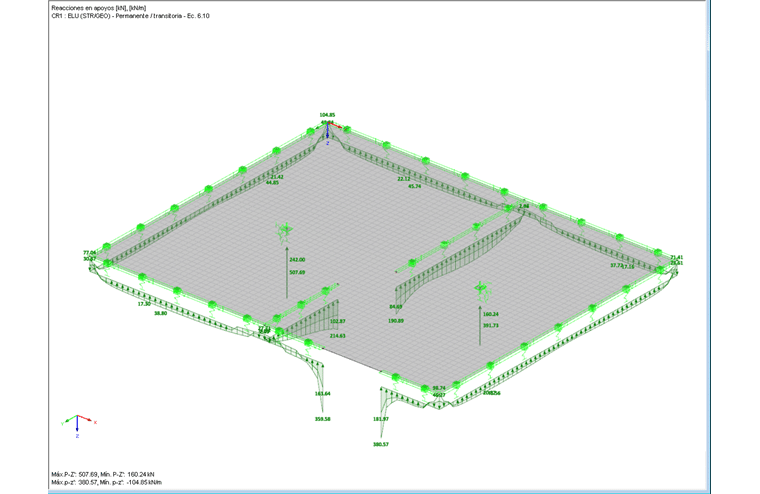Select the global origin axis at slab's top corner
This screenshot has height=494, width=760.
point(331,132)
